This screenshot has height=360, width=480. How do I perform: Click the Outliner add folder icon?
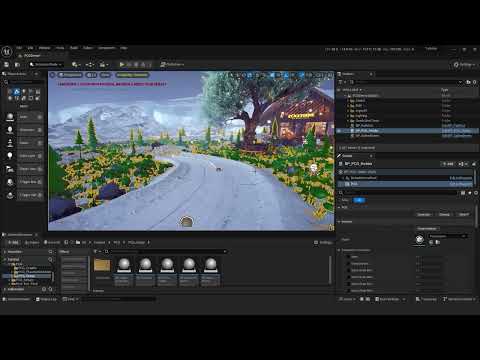pyautogui.click(x=468, y=82)
